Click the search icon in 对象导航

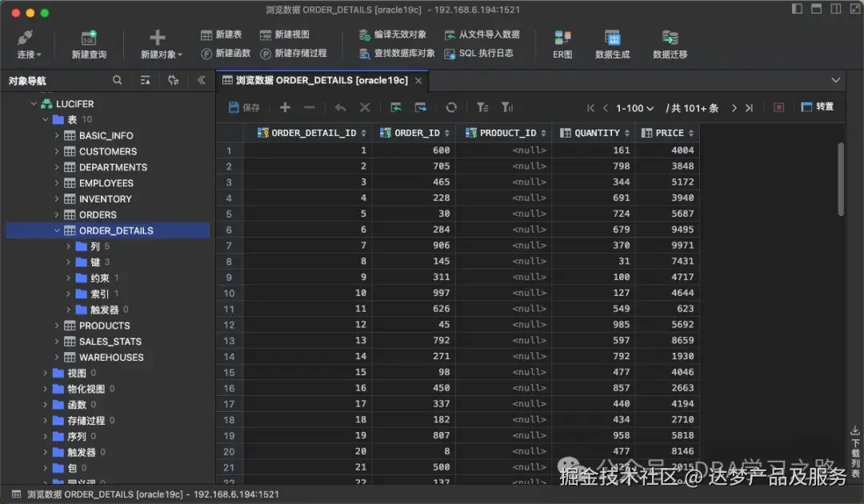pyautogui.click(x=118, y=81)
